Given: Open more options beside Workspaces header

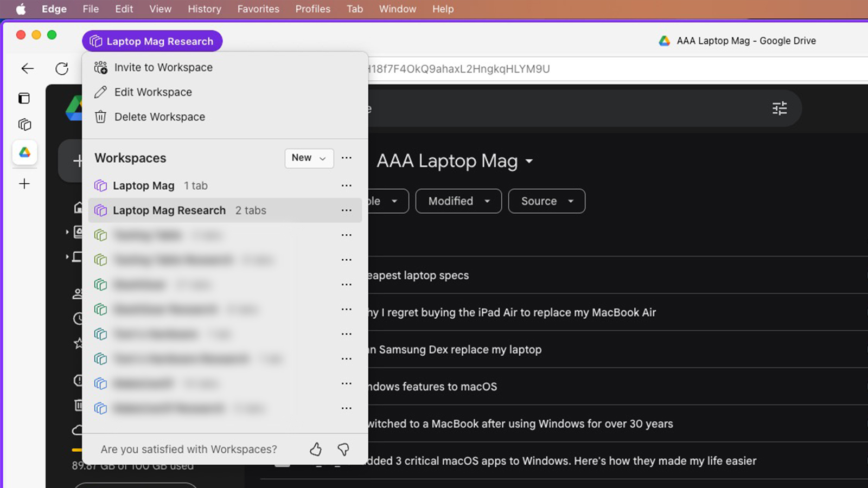Looking at the screenshot, I should pos(347,158).
